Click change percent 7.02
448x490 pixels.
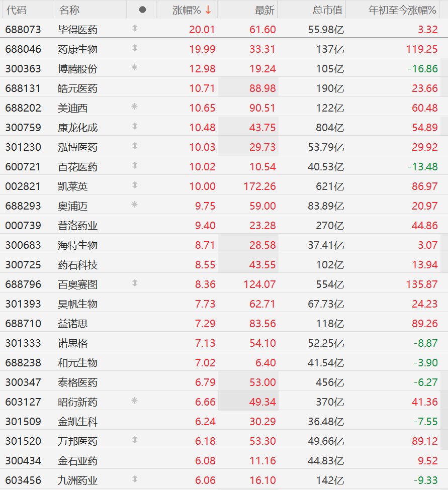[205, 363]
